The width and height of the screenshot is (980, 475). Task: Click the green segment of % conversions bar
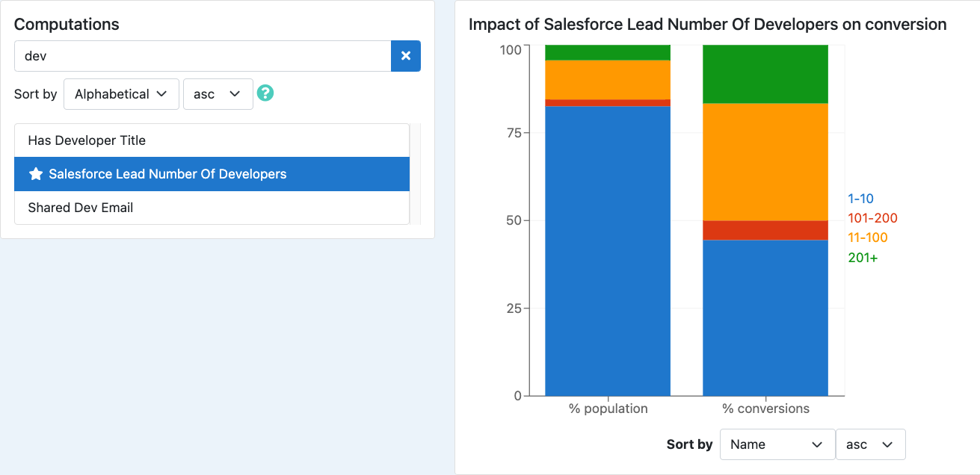765,74
